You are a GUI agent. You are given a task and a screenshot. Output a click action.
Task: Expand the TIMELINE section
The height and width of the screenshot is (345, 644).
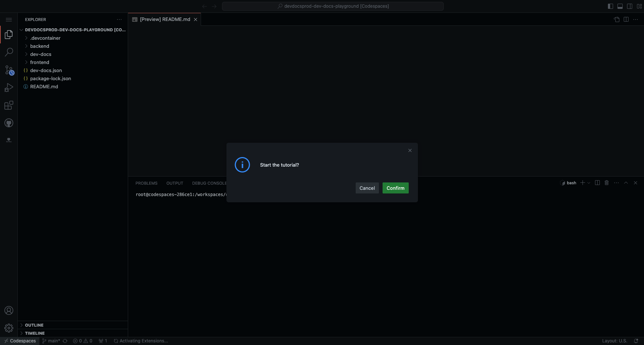coord(35,333)
